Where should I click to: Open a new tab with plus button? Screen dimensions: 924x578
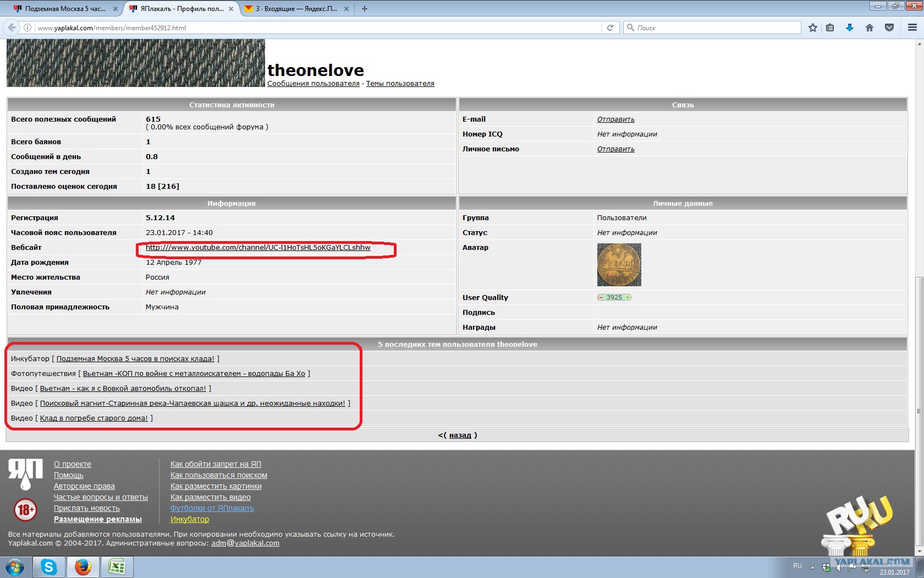(365, 9)
